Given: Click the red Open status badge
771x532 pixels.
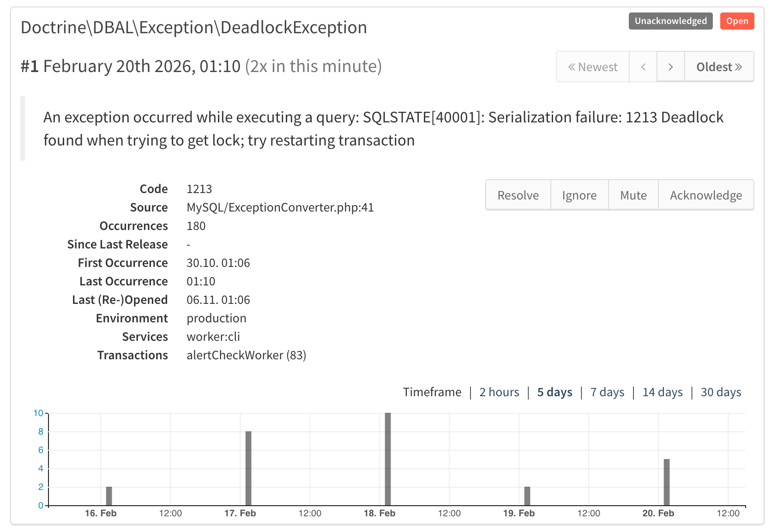Looking at the screenshot, I should (x=737, y=21).
